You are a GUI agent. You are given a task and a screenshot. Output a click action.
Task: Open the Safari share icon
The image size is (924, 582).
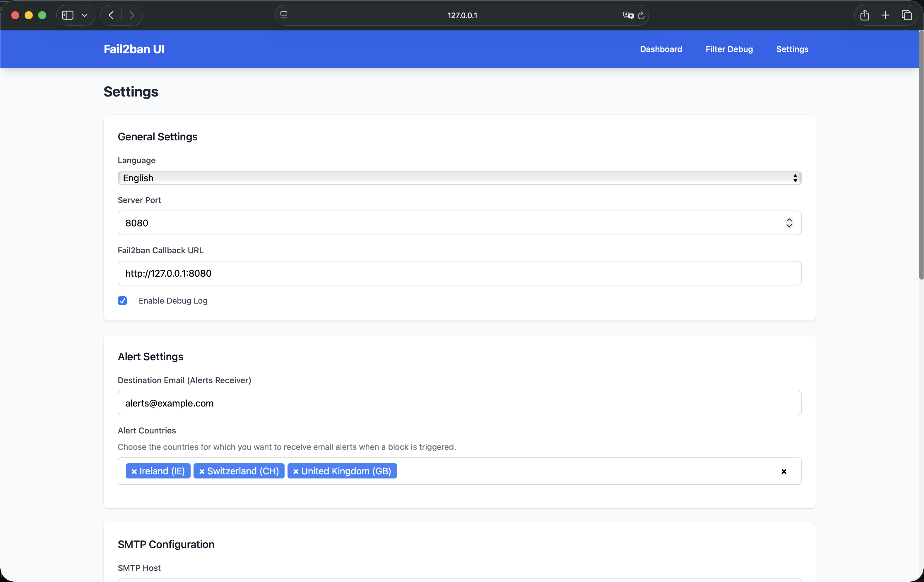coord(865,15)
